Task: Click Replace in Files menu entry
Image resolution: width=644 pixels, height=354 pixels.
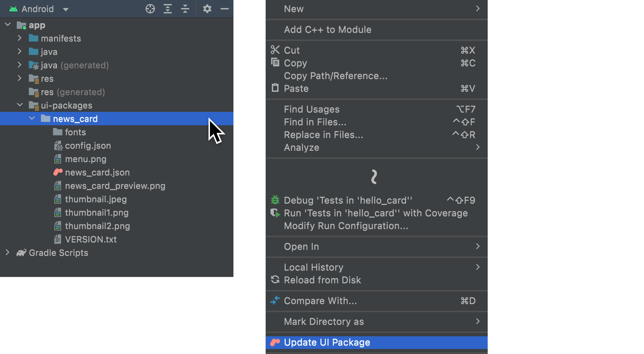Action: 324,135
